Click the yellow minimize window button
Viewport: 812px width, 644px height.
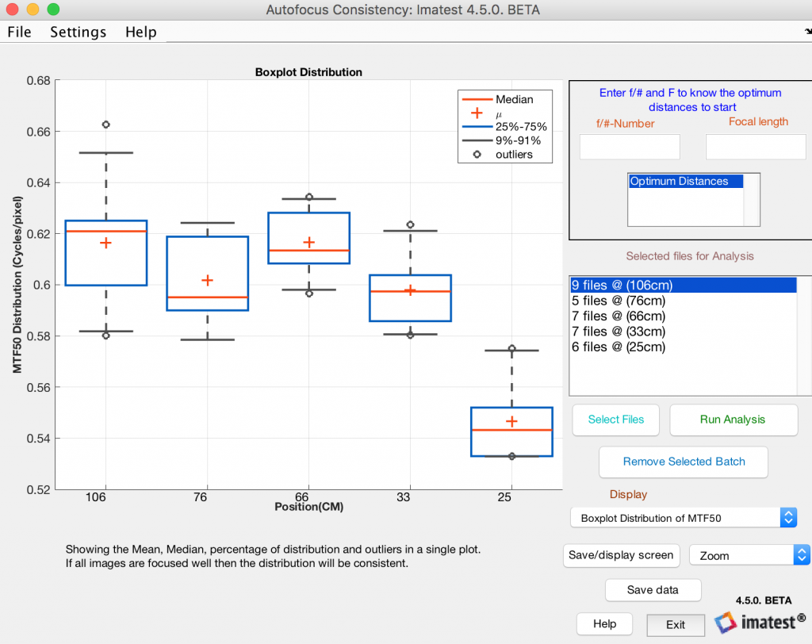point(33,10)
